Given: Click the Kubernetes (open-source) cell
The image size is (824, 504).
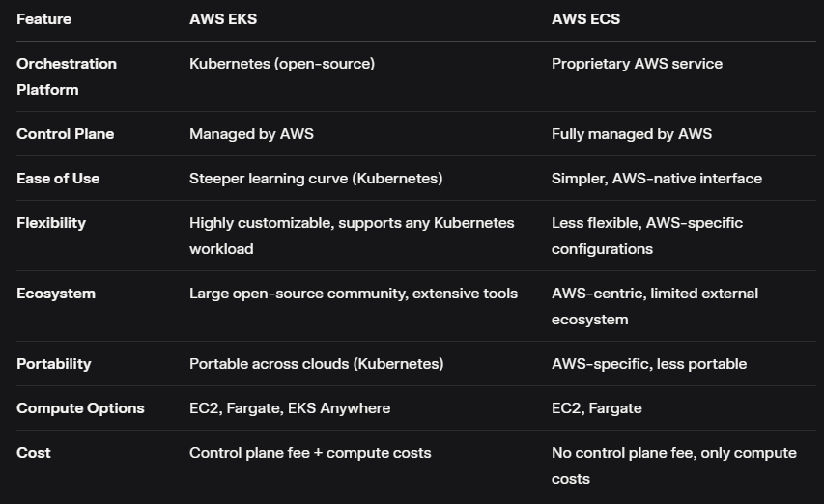Looking at the screenshot, I should 282,64.
